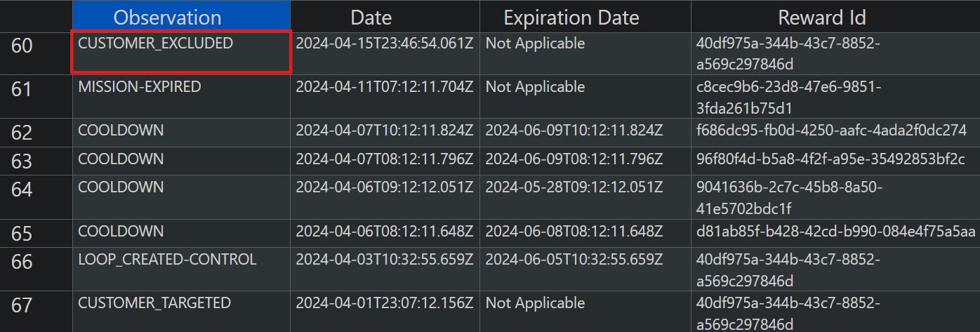
Task: Select row number 60
Action: click(x=22, y=46)
